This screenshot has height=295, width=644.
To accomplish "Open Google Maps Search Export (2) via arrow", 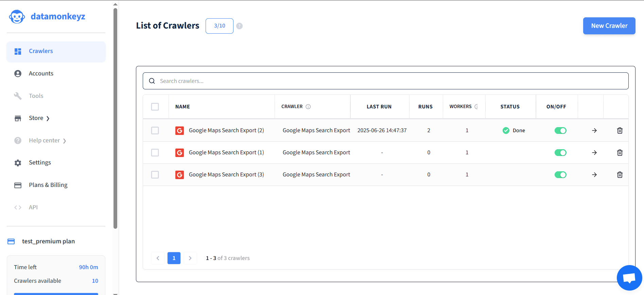I will pyautogui.click(x=594, y=131).
